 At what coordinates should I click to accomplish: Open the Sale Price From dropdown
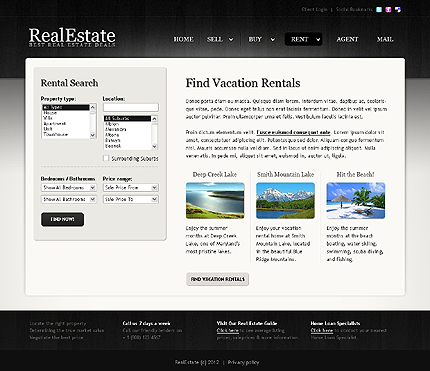[131, 188]
